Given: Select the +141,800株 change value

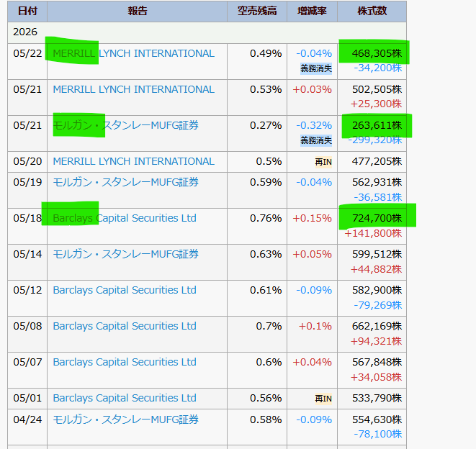Looking at the screenshot, I should click(x=373, y=234).
